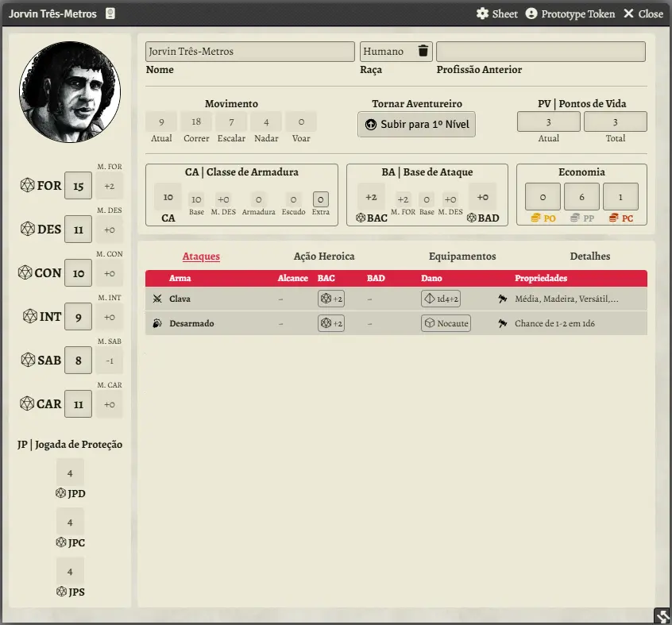
Task: Edit the PV Atual field
Action: (549, 122)
